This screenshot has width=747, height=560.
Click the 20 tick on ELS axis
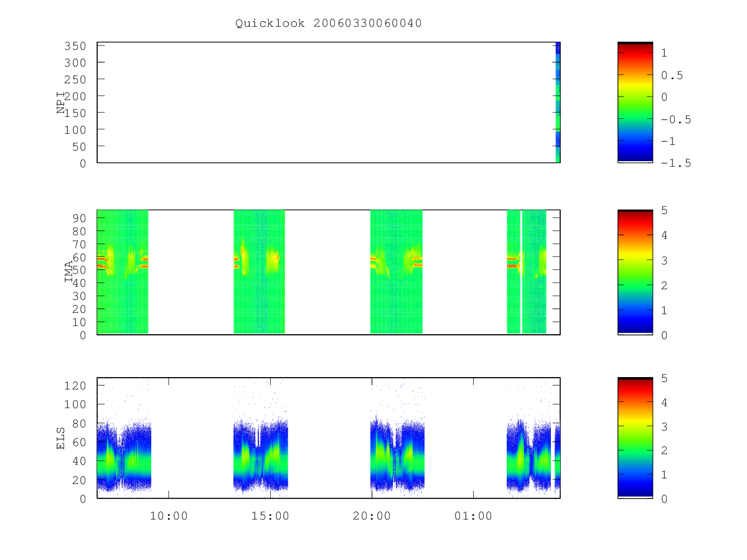pyautogui.click(x=80, y=480)
